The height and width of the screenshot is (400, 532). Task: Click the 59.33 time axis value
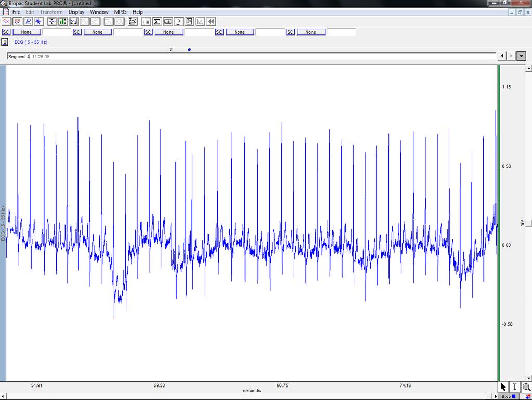coord(159,385)
